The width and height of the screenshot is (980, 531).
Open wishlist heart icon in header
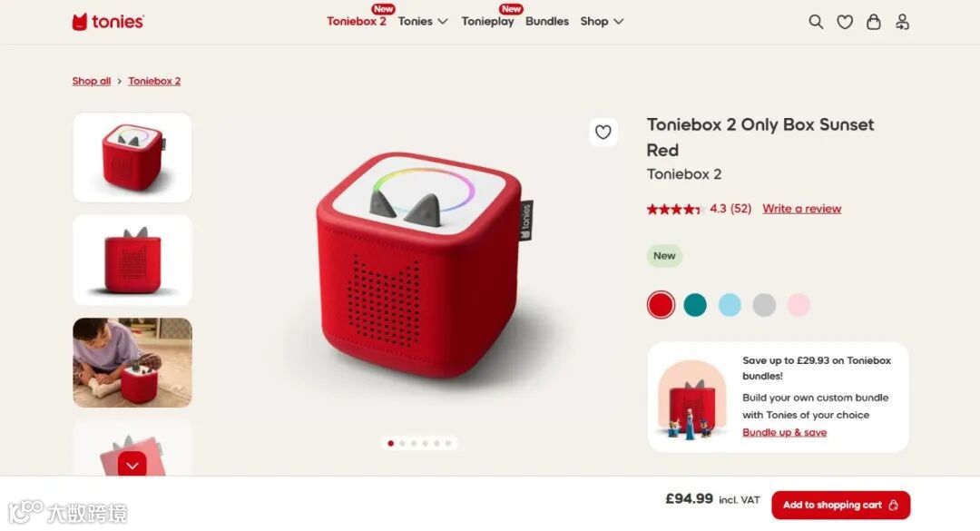point(845,23)
